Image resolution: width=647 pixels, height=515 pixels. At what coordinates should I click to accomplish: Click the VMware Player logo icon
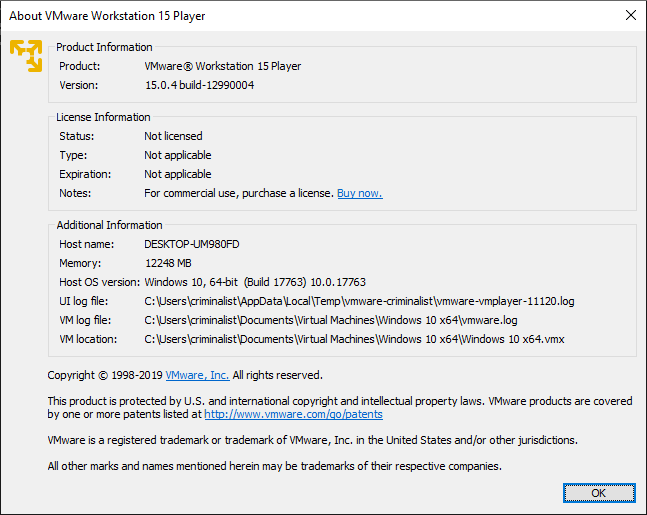click(26, 56)
